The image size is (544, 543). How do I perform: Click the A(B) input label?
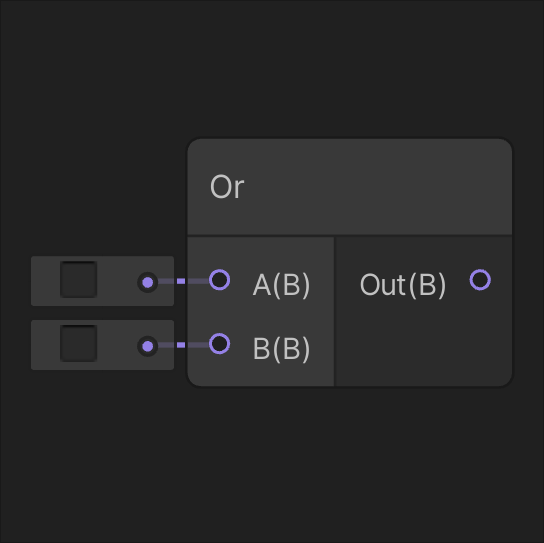pos(281,285)
